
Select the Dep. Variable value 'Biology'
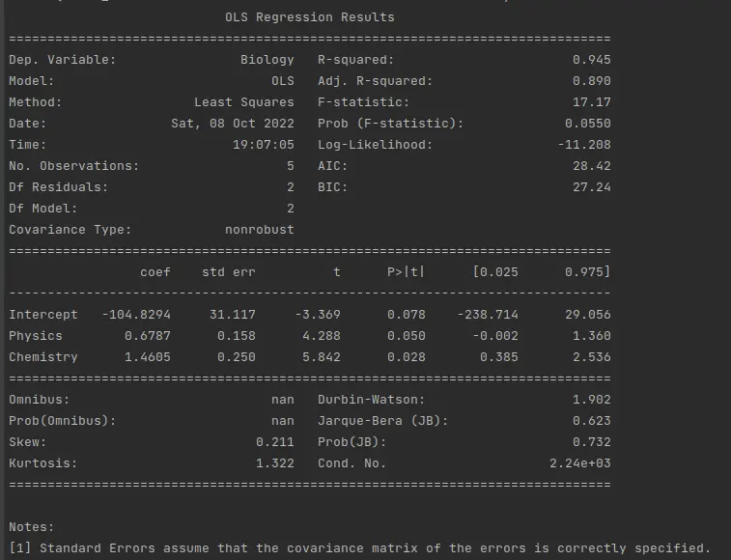click(x=267, y=60)
